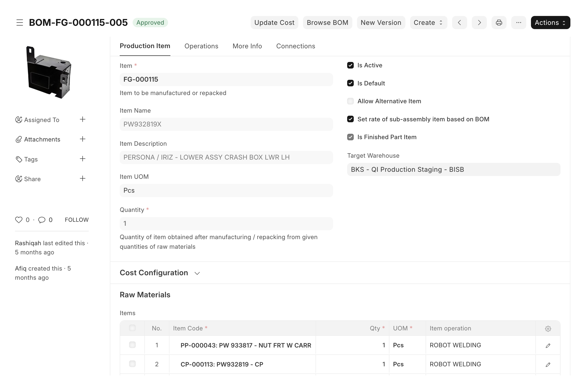Click the heart like icon

click(x=19, y=220)
